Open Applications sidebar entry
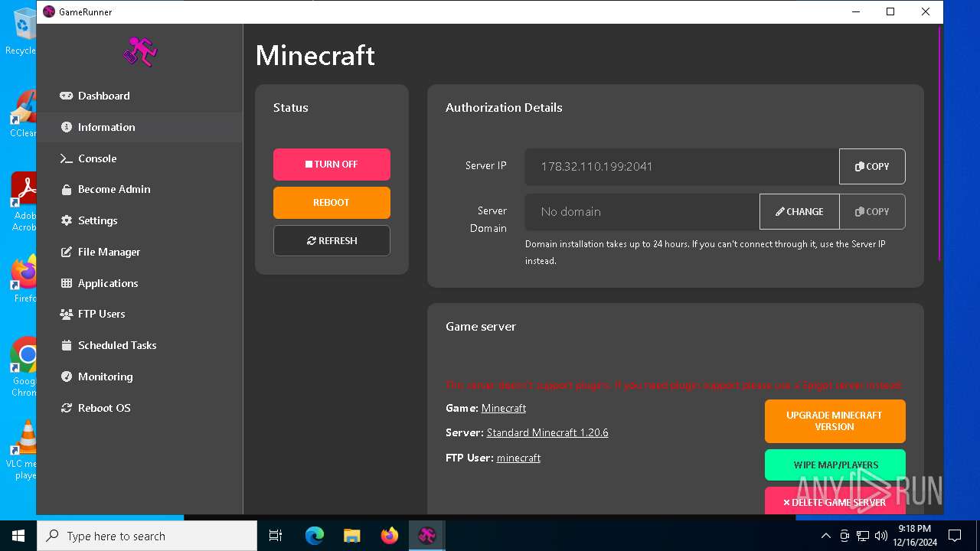 click(139, 283)
